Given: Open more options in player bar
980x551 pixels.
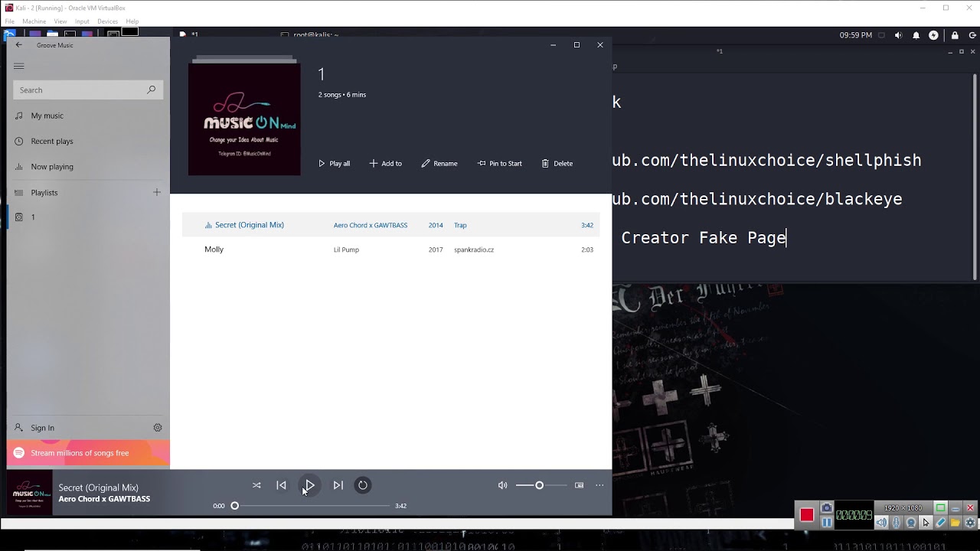Looking at the screenshot, I should (x=599, y=485).
